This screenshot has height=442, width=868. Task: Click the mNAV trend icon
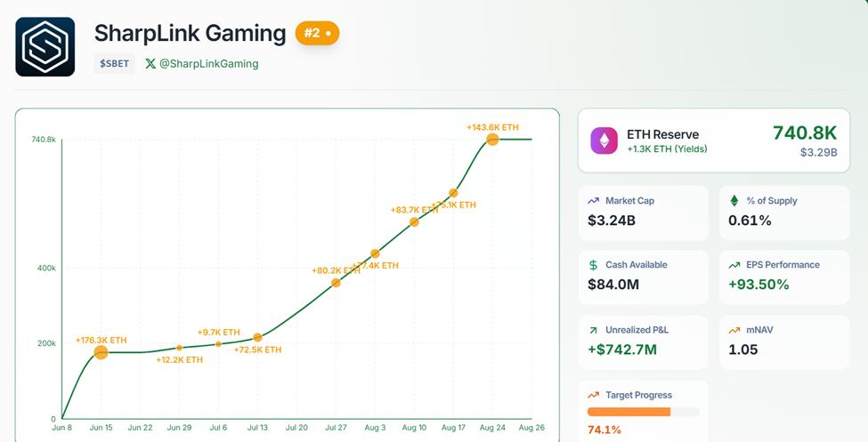click(x=734, y=330)
